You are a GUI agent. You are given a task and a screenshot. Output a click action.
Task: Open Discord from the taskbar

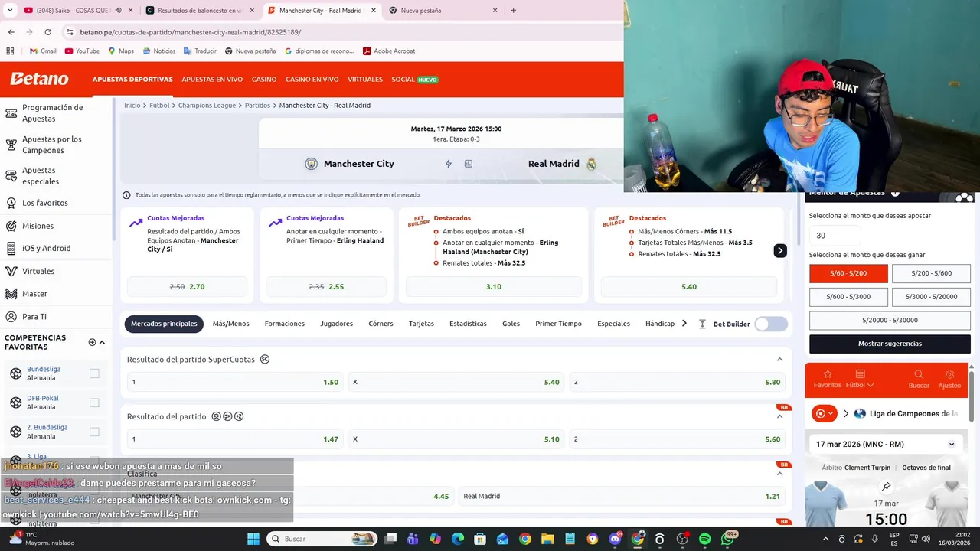[615, 539]
